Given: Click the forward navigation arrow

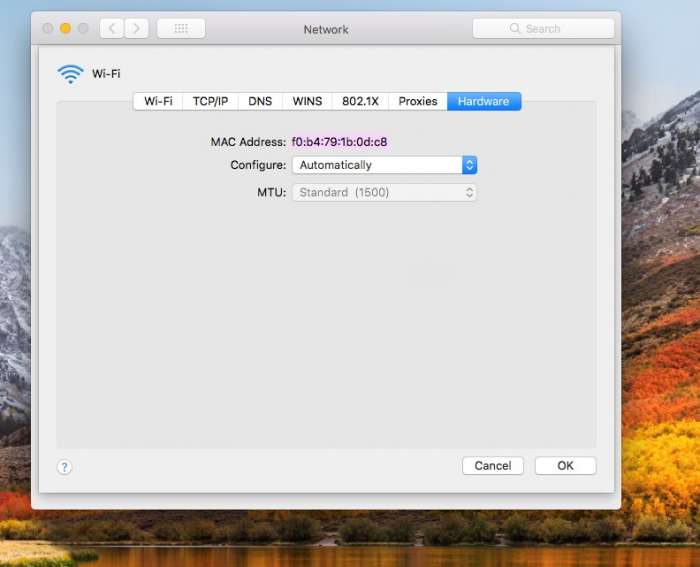Looking at the screenshot, I should (137, 29).
